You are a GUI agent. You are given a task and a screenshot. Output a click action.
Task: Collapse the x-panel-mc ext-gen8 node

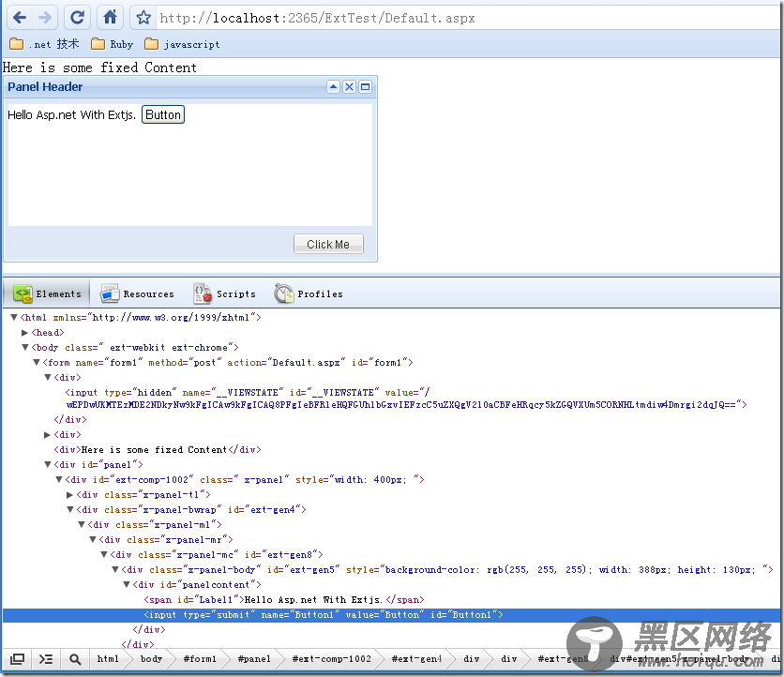104,554
